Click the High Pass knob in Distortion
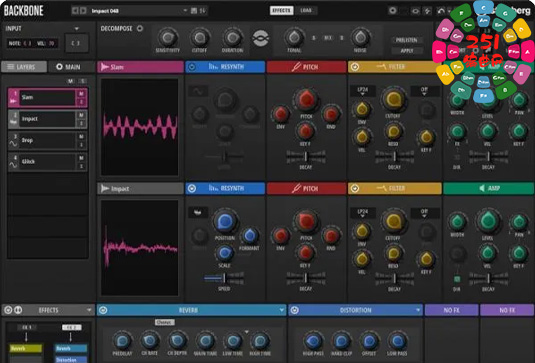 (313, 341)
